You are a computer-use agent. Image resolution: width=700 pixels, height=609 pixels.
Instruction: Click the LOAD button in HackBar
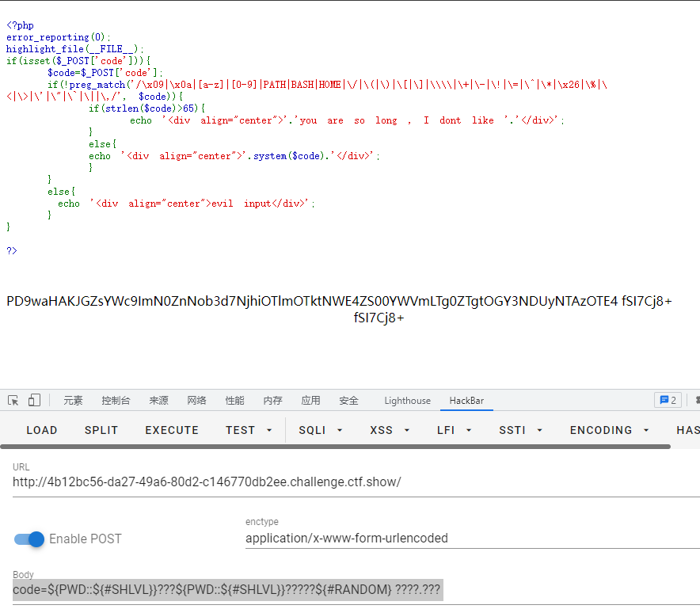(42, 430)
